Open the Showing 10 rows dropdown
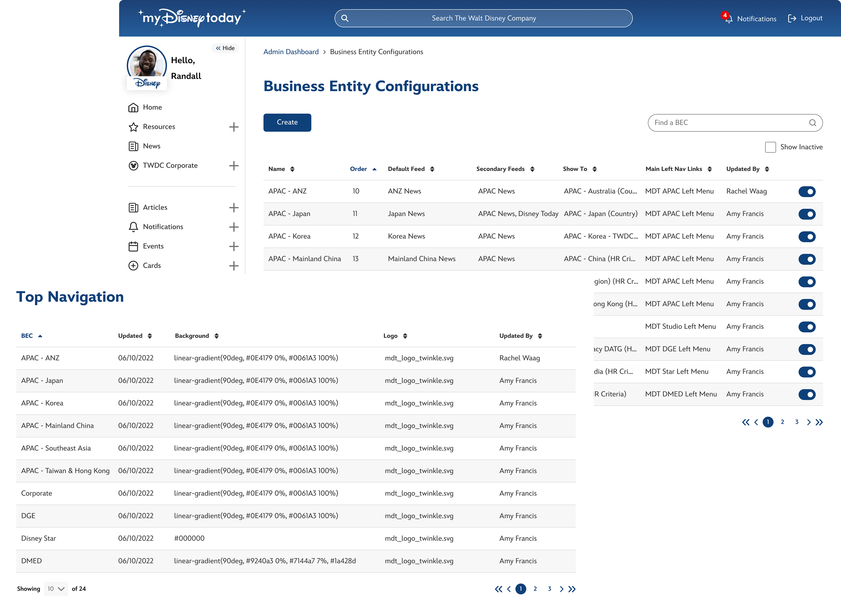Image resolution: width=841 pixels, height=616 pixels. click(x=56, y=589)
